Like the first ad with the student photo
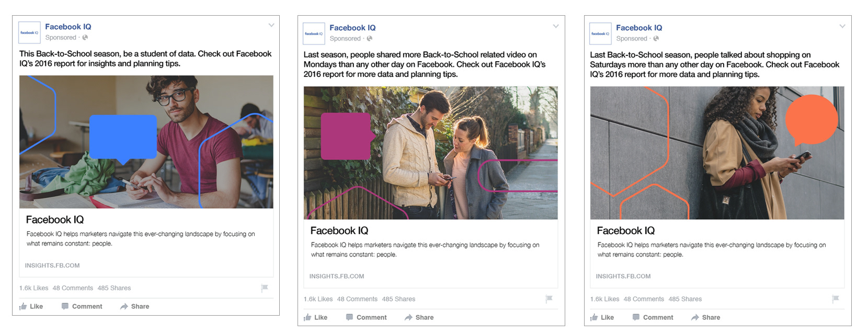868x334 pixels. tap(31, 306)
